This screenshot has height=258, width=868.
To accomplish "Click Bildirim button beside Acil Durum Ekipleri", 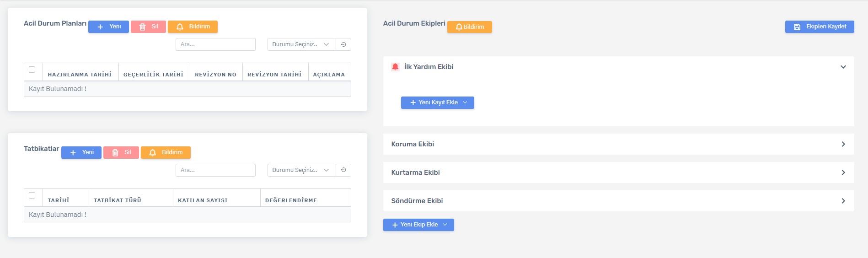I will pyautogui.click(x=470, y=27).
